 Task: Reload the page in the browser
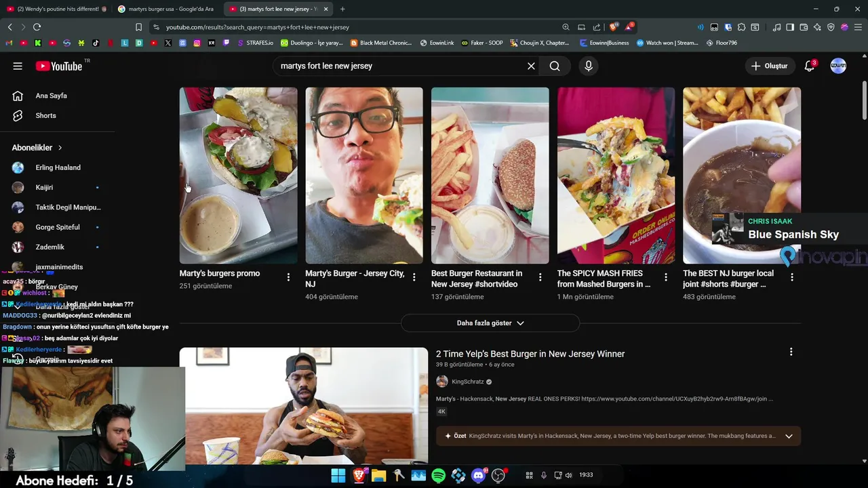pyautogui.click(x=37, y=27)
